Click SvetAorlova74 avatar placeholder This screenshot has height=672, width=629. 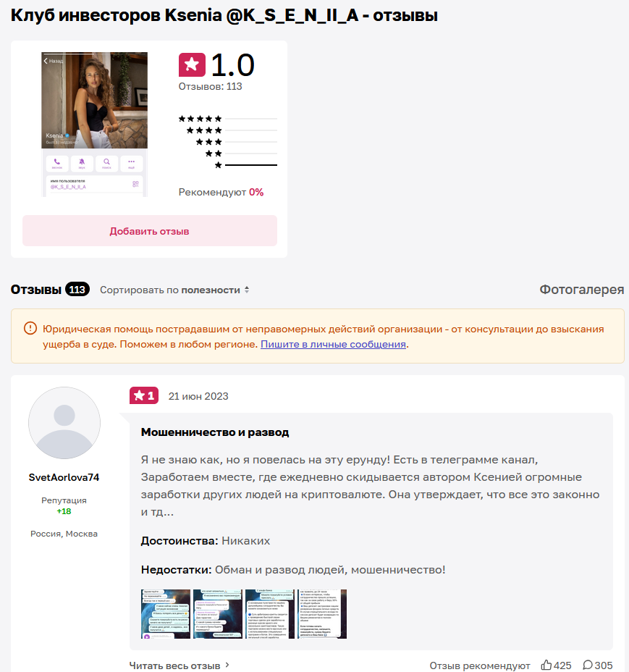[x=64, y=423]
